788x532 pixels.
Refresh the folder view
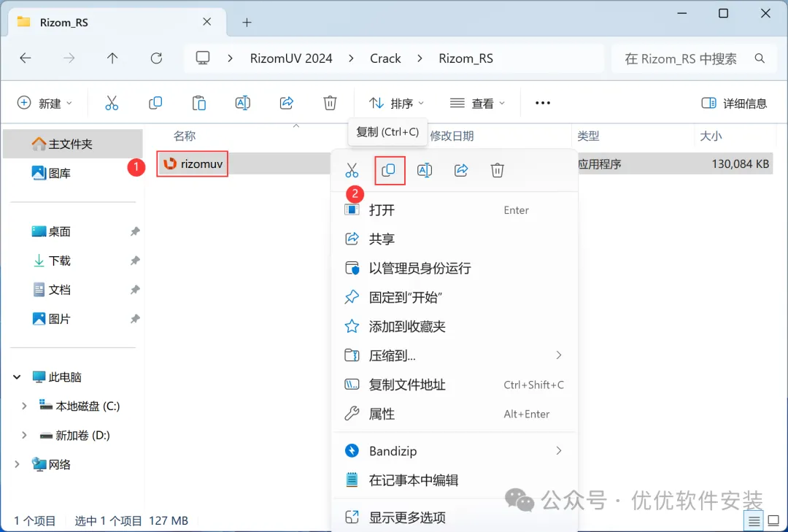coord(156,58)
